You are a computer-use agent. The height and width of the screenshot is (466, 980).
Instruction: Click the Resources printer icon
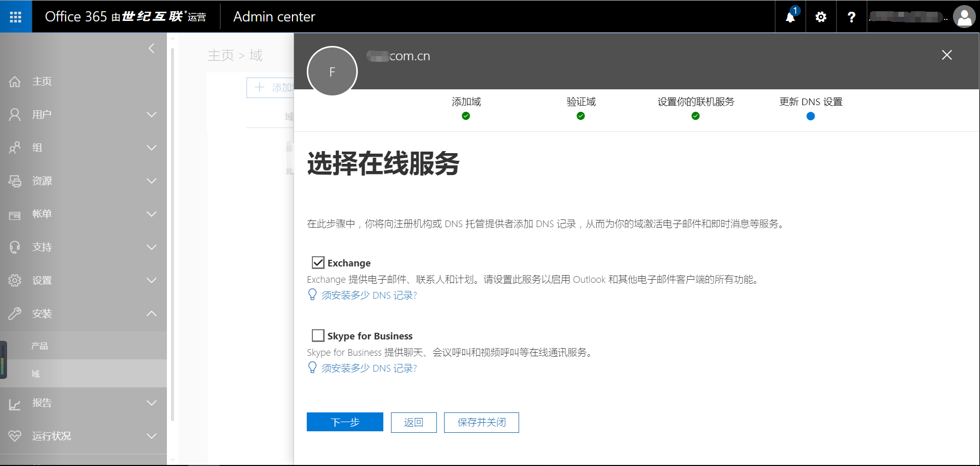coord(15,181)
